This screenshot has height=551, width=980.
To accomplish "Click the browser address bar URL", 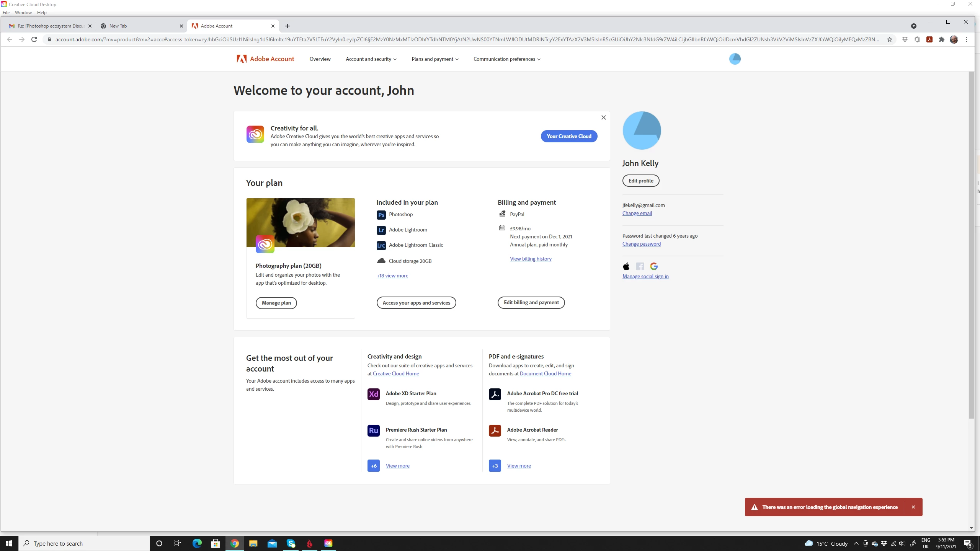I will [459, 39].
